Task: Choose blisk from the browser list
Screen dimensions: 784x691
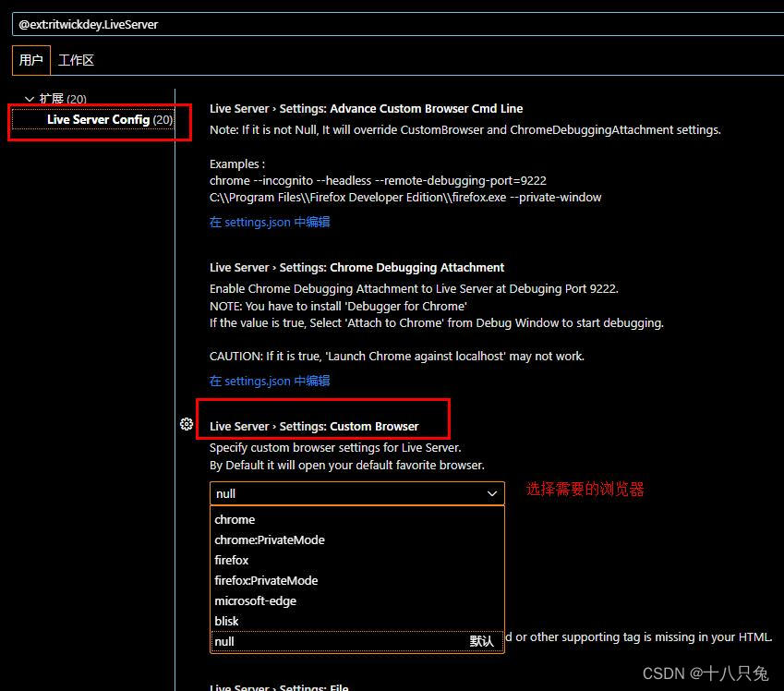Action: click(x=357, y=621)
